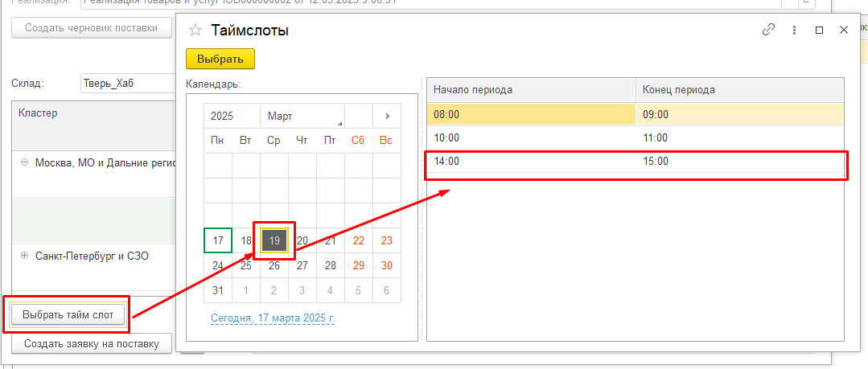Open the three-dot more menu
The width and height of the screenshot is (868, 369).
pos(794,30)
